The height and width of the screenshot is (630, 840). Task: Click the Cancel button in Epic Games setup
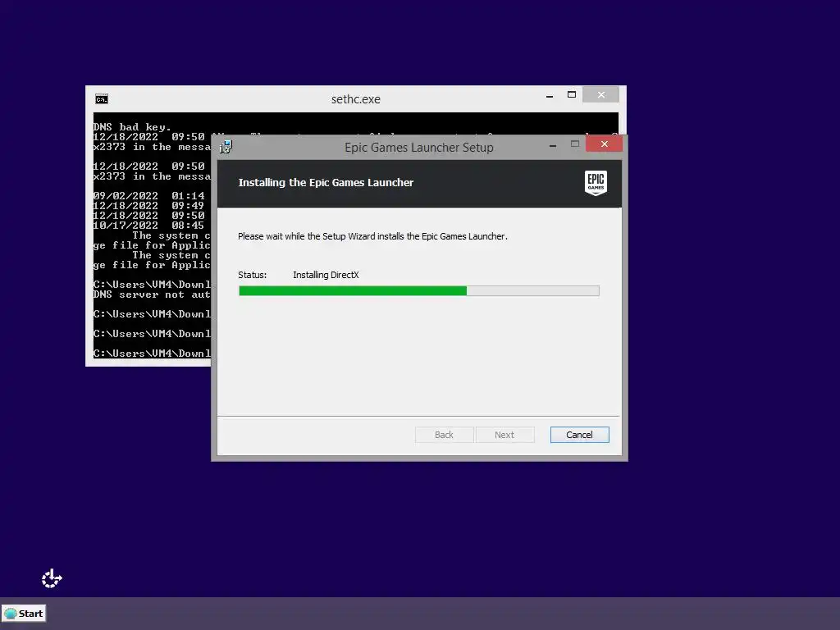pos(579,435)
